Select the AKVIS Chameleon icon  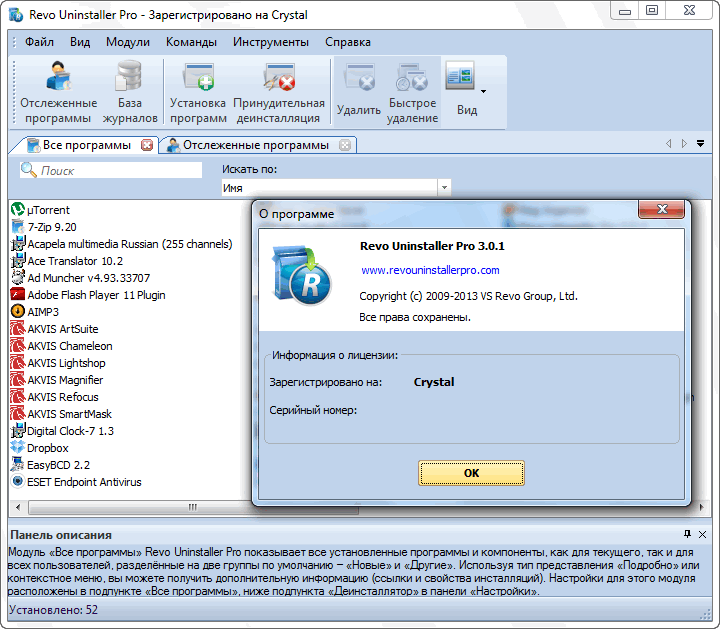pos(17,345)
